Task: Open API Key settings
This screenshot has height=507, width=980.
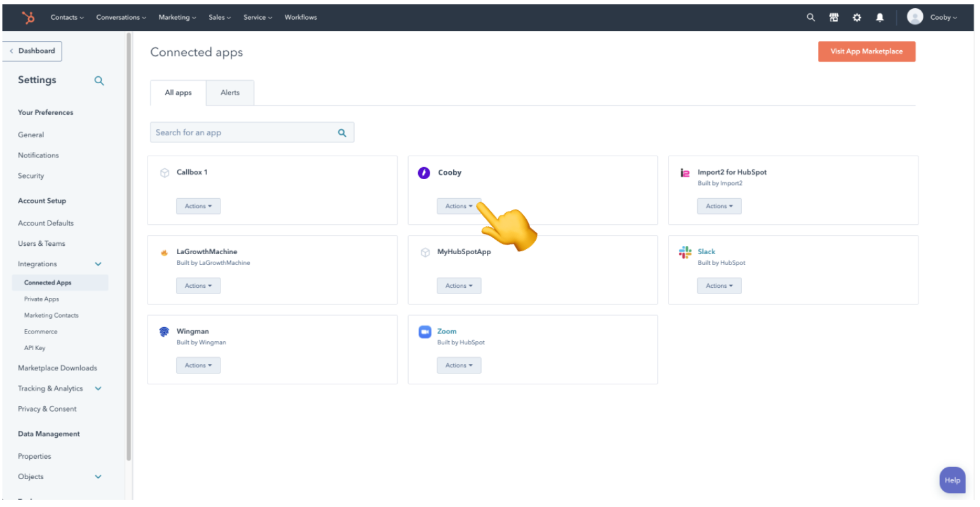Action: [35, 348]
